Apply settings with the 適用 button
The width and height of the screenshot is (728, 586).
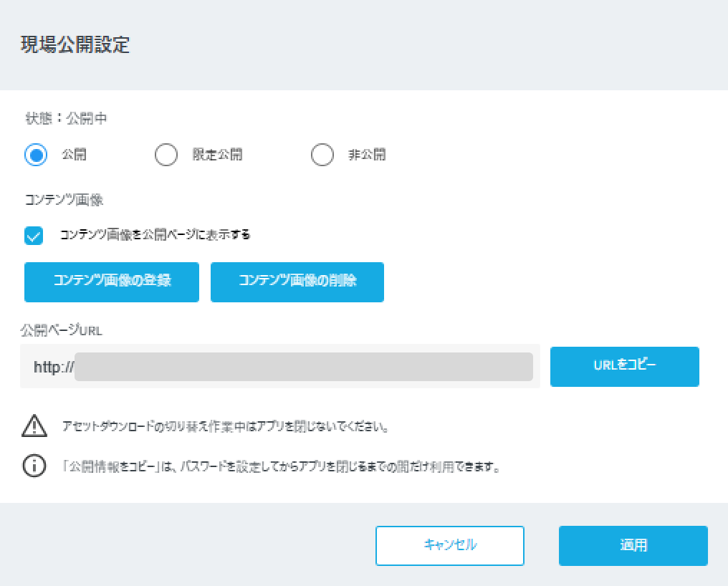(633, 545)
